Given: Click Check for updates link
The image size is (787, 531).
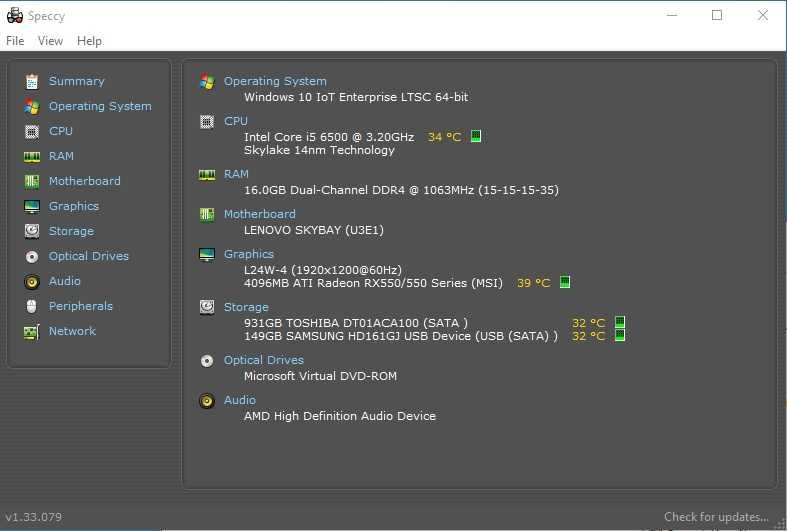Looking at the screenshot, I should (x=716, y=517).
